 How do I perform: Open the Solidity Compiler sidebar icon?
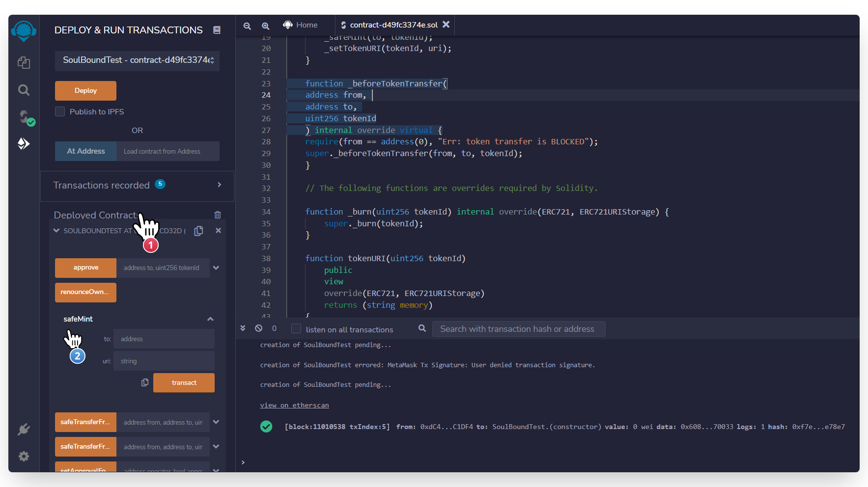pyautogui.click(x=25, y=117)
